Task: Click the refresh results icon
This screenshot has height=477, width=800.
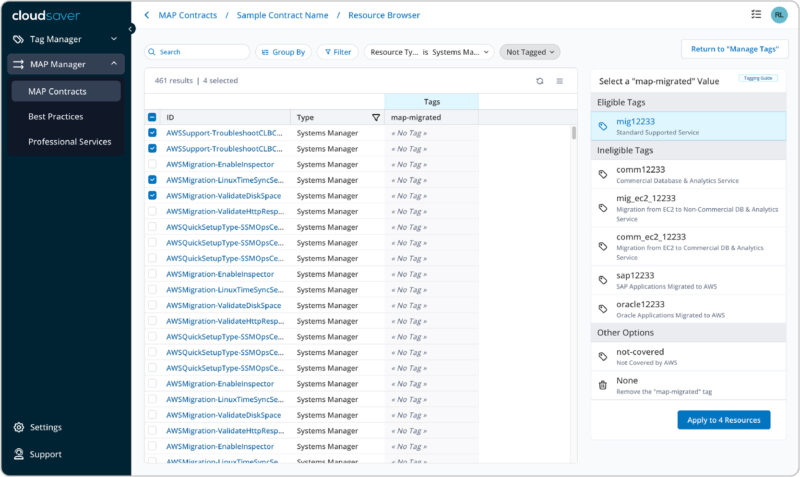Action: (540, 81)
